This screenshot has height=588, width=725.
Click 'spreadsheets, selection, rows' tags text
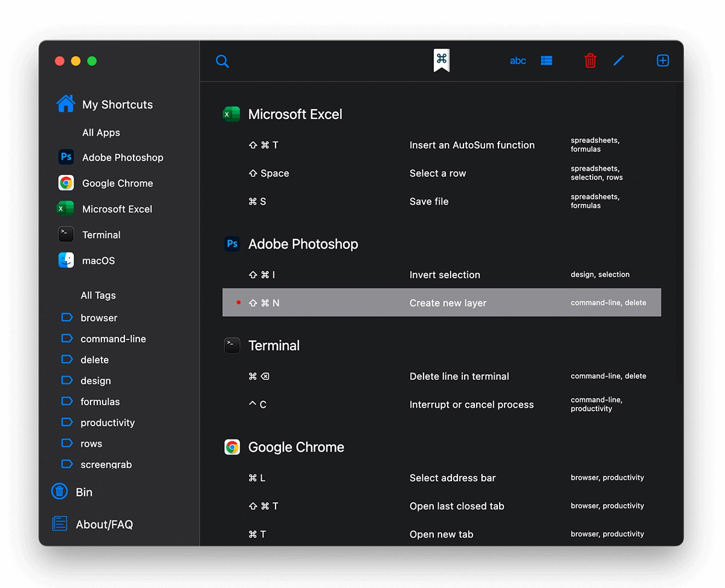(597, 173)
